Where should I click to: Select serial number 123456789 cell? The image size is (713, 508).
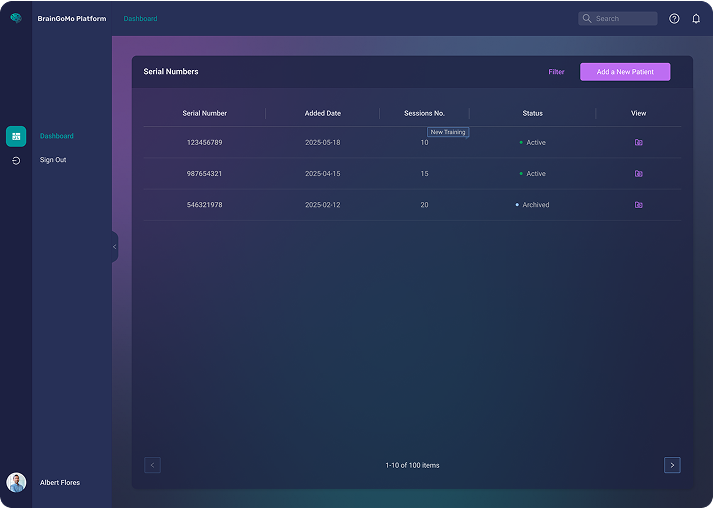[x=205, y=142]
